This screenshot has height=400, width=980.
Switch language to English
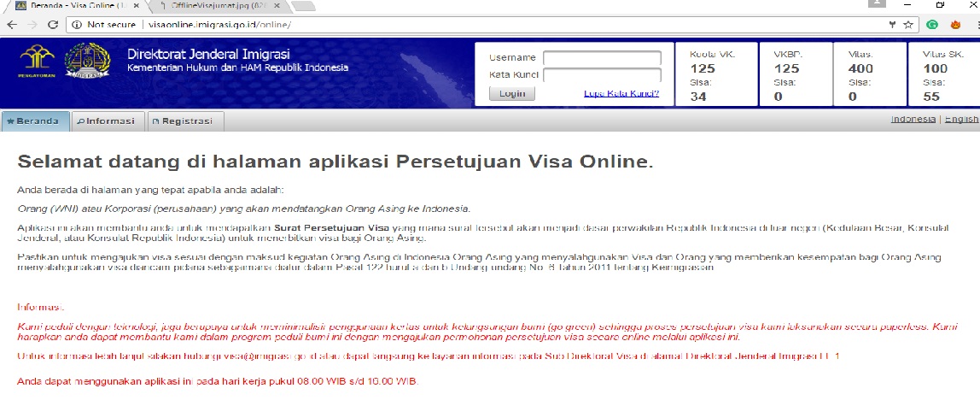(962, 119)
